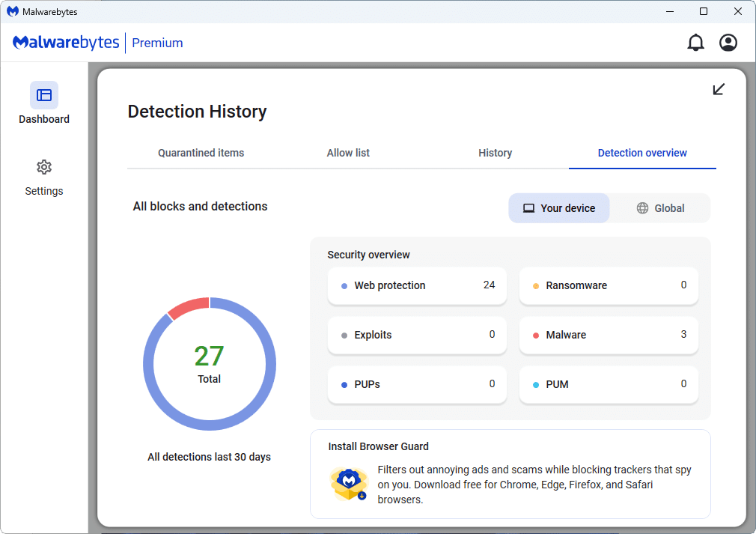Image resolution: width=756 pixels, height=534 pixels.
Task: Click the Malwarebytes logo in the header
Action: (x=65, y=43)
